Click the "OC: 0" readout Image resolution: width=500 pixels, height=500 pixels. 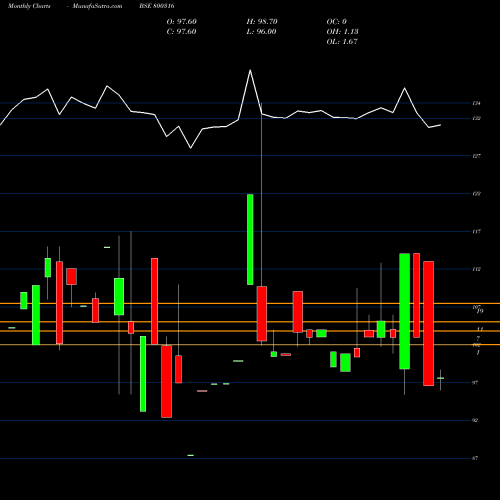[x=337, y=22]
